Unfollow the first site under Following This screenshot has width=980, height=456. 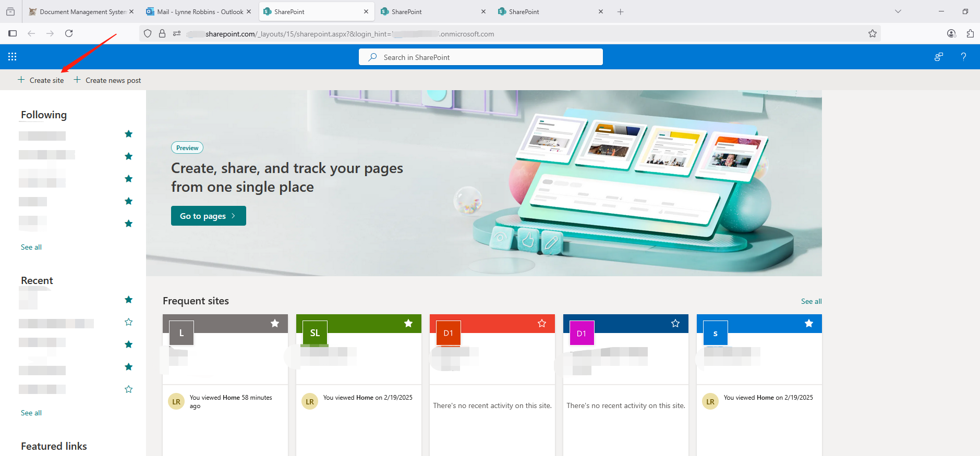click(x=128, y=134)
